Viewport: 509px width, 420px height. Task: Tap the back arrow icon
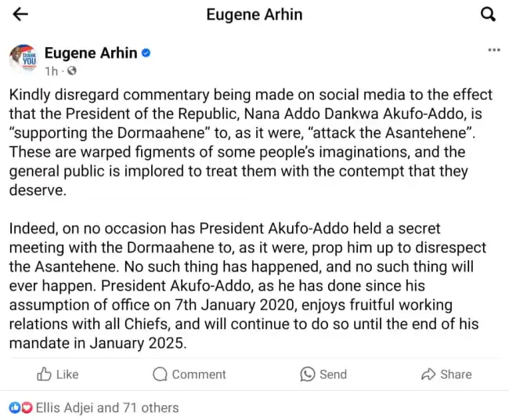coord(21,14)
